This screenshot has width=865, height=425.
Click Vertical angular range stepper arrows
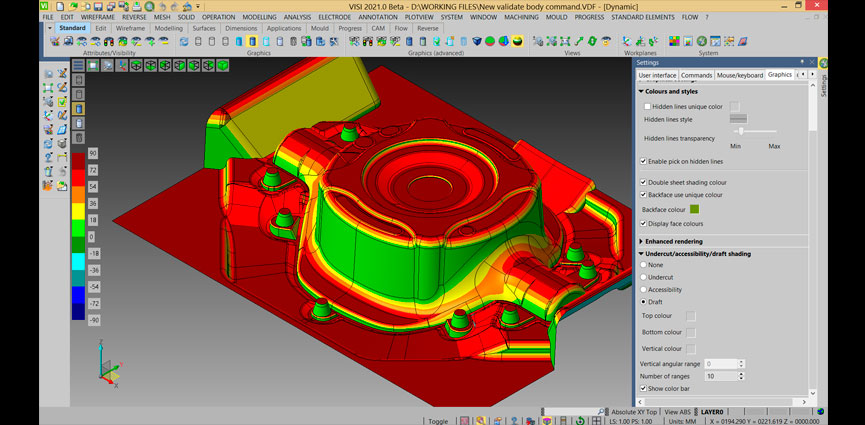741,364
